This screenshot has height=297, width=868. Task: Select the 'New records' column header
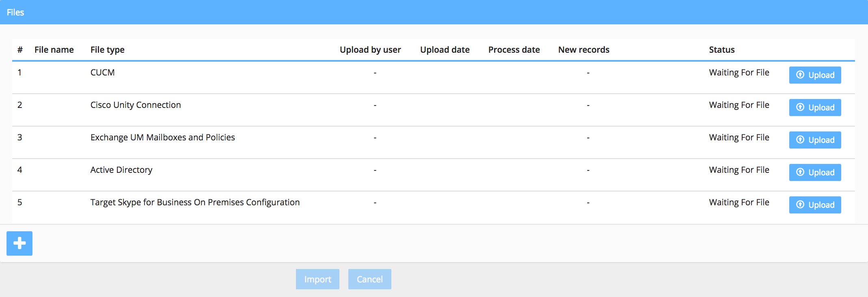tap(584, 49)
